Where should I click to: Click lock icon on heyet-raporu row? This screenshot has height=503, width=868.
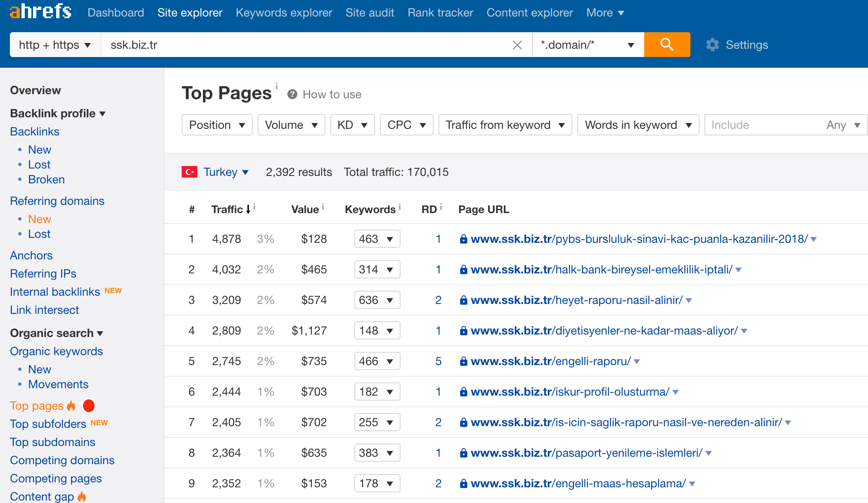(464, 300)
